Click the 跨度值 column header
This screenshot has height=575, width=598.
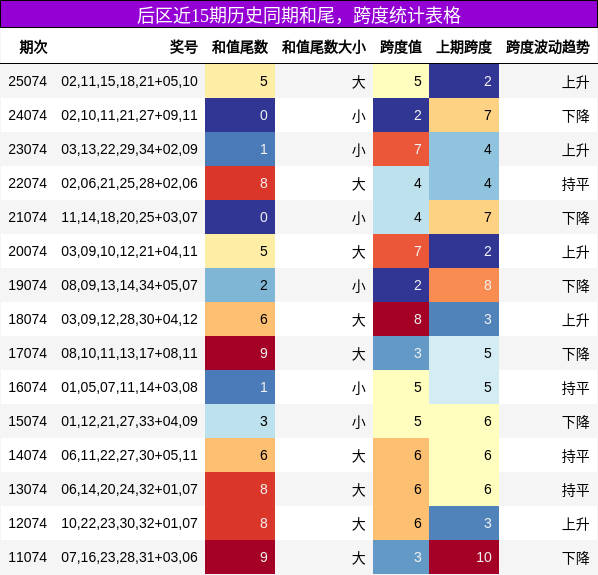(x=401, y=47)
